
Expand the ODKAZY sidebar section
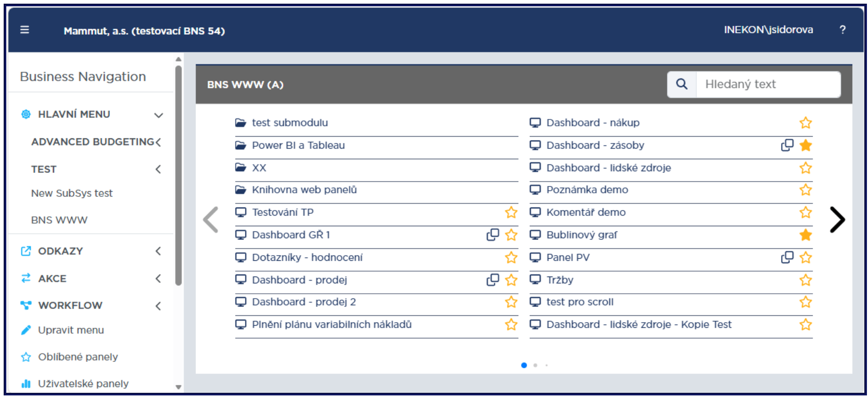pos(158,251)
